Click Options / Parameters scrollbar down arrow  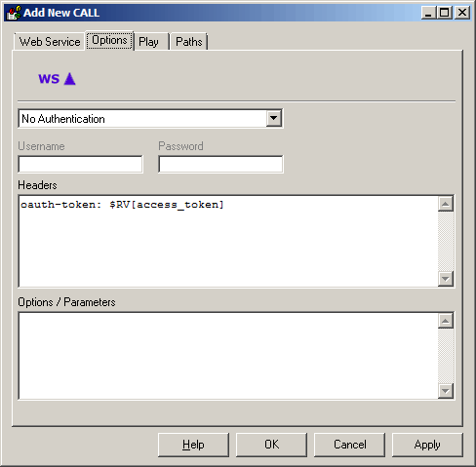(x=446, y=391)
